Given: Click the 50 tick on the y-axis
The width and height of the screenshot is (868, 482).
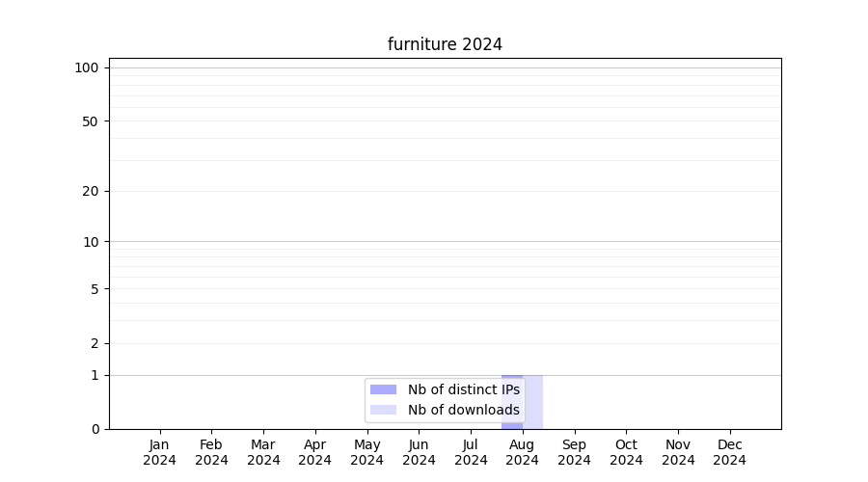Looking at the screenshot, I should click(91, 121).
